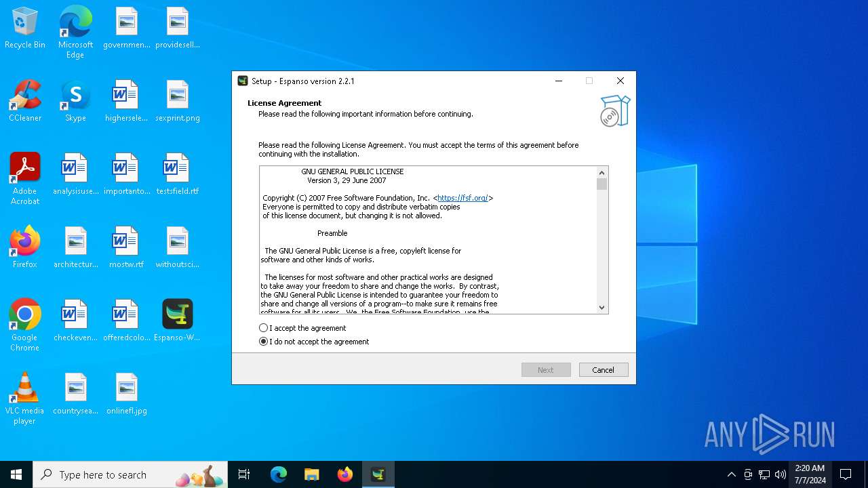Viewport: 868px width, 488px height.
Task: Select the architectur... image file
Action: [x=75, y=248]
